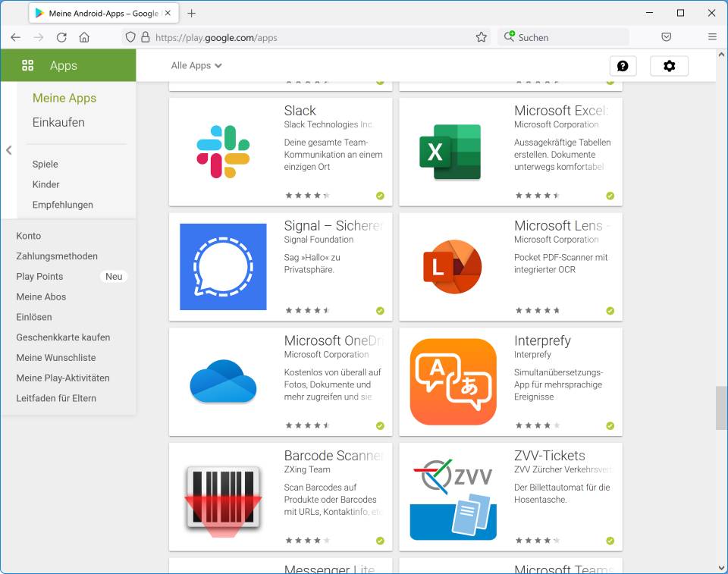Open the settings gear button
Screen dimensions: 728x574
tap(669, 66)
